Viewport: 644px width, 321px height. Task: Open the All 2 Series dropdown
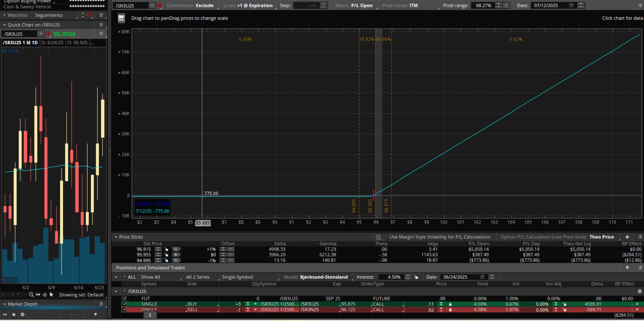[201, 277]
